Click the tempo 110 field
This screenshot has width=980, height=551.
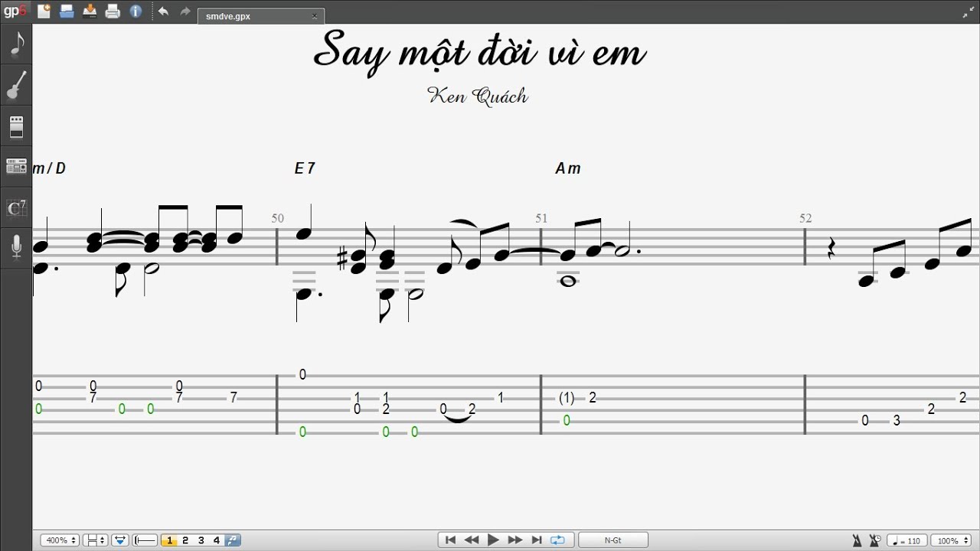point(907,540)
